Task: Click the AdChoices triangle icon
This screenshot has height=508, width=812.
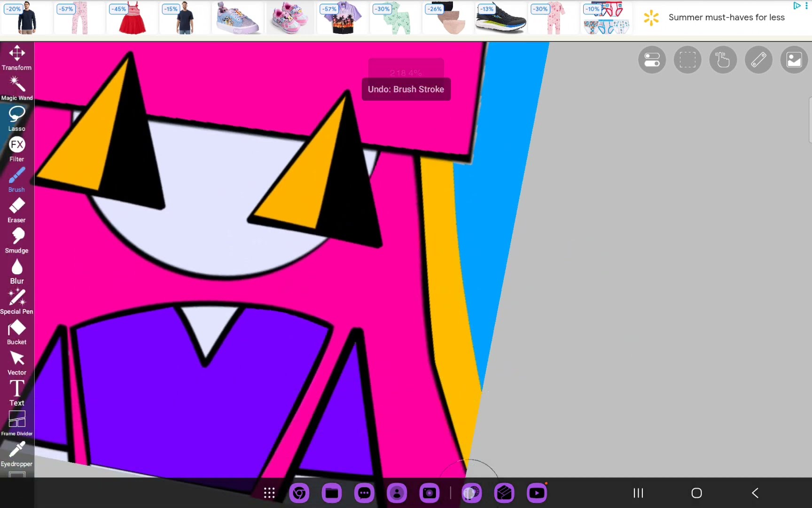Action: click(797, 6)
